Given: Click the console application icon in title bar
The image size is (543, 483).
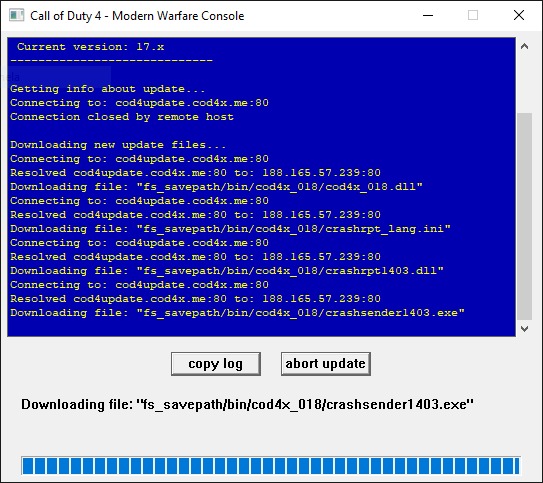Looking at the screenshot, I should (x=16, y=16).
